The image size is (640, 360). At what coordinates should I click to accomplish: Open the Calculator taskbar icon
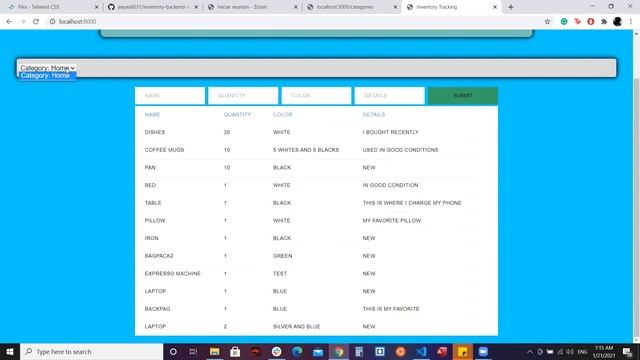click(x=359, y=351)
